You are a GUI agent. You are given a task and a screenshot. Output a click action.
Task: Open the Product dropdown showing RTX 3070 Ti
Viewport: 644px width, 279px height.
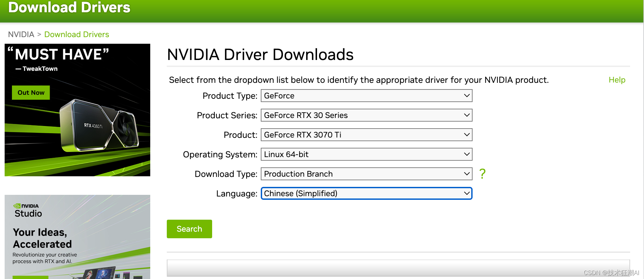(366, 135)
